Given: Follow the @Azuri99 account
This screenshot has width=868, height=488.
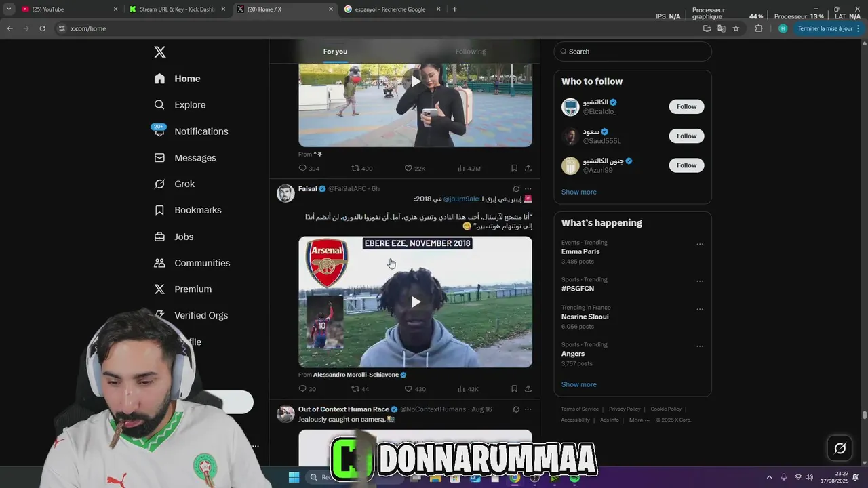Looking at the screenshot, I should (x=686, y=165).
